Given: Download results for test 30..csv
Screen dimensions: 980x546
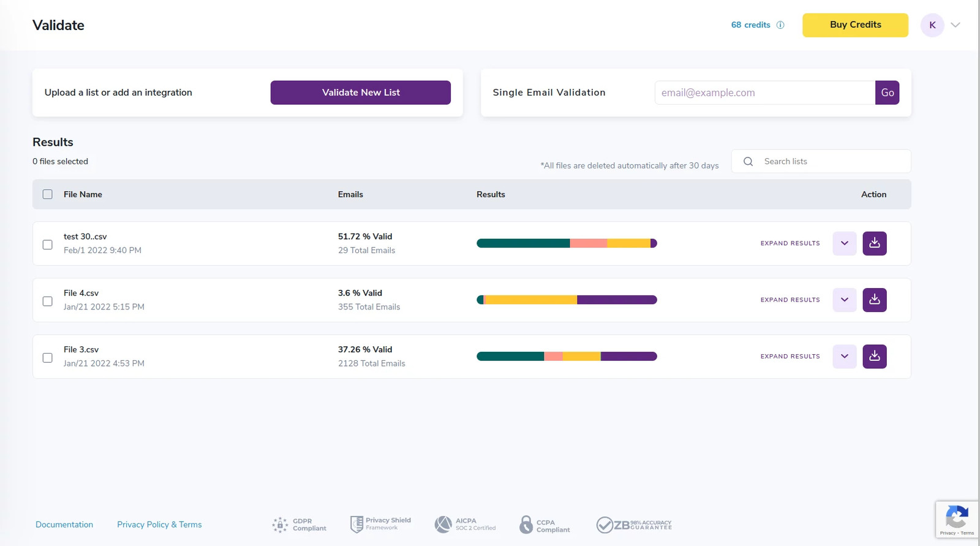Looking at the screenshot, I should pyautogui.click(x=874, y=243).
